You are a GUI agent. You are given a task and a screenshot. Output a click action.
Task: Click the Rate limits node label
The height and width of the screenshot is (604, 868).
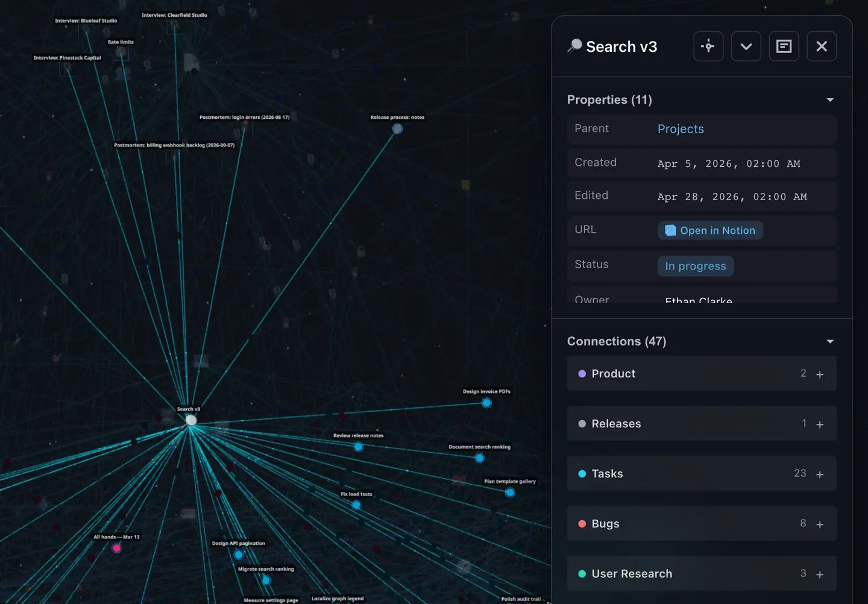(x=121, y=42)
